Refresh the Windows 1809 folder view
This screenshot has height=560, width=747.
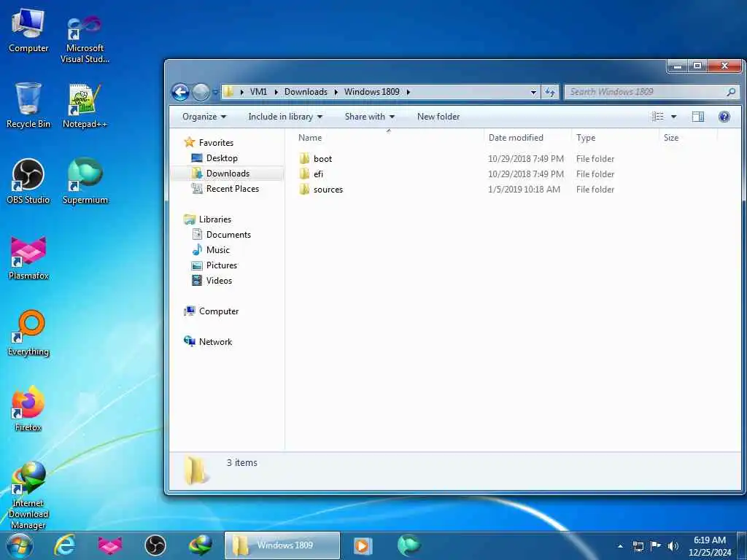(550, 92)
